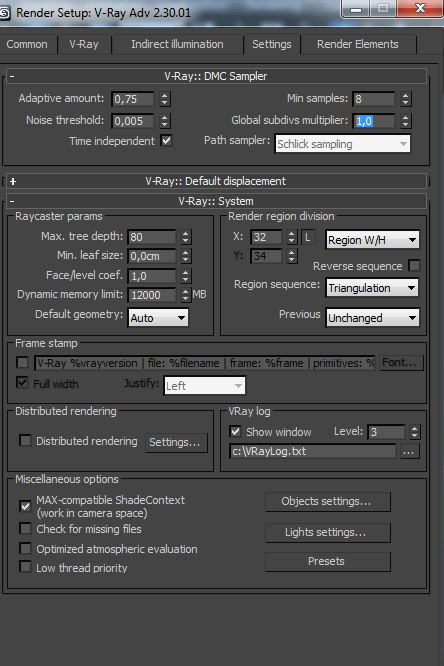Uncheck MAX-compatible ShadeContext option
This screenshot has width=444, height=666.
tap(25, 506)
